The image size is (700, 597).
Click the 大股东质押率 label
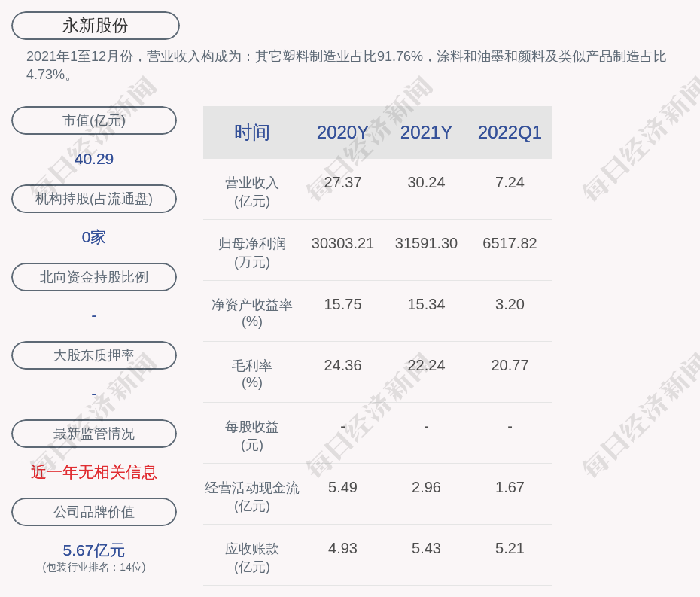pos(94,355)
